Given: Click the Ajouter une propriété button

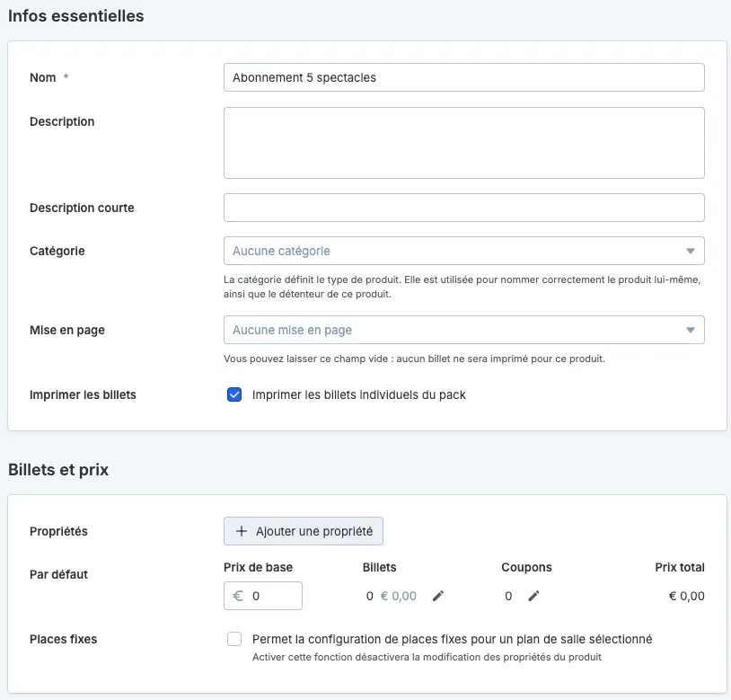Looking at the screenshot, I should [304, 531].
